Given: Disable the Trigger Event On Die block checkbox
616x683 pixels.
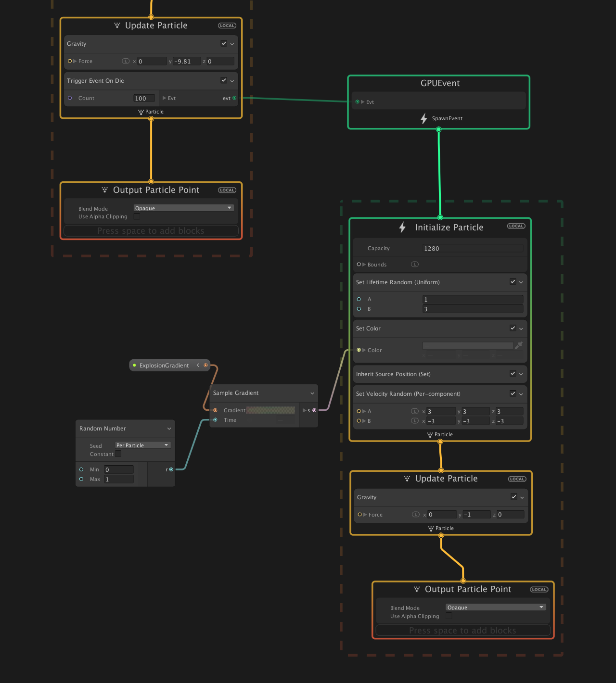Looking at the screenshot, I should (x=224, y=80).
